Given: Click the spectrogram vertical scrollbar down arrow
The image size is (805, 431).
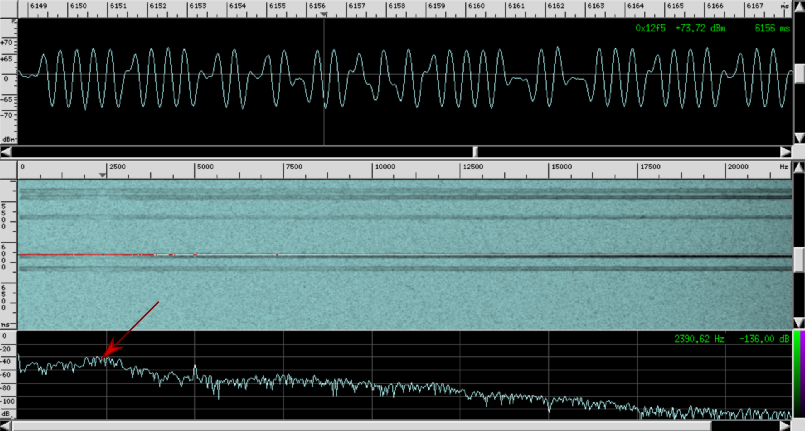Looking at the screenshot, I should pos(799,322).
